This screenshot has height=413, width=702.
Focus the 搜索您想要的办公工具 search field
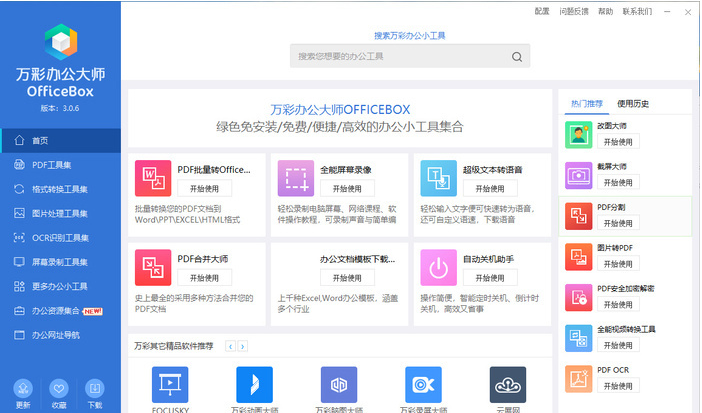(410, 56)
